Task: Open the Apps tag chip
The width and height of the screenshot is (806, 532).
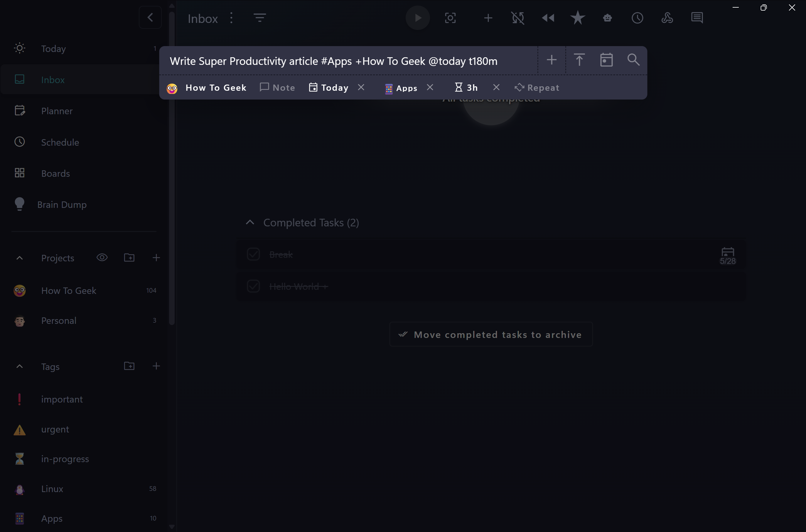Action: tap(401, 88)
